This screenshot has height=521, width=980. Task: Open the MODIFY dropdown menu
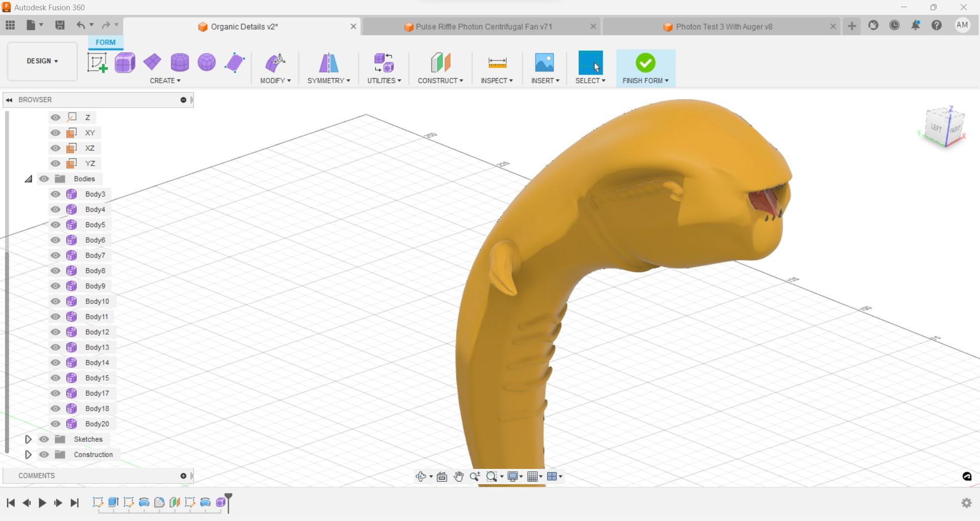[x=275, y=81]
